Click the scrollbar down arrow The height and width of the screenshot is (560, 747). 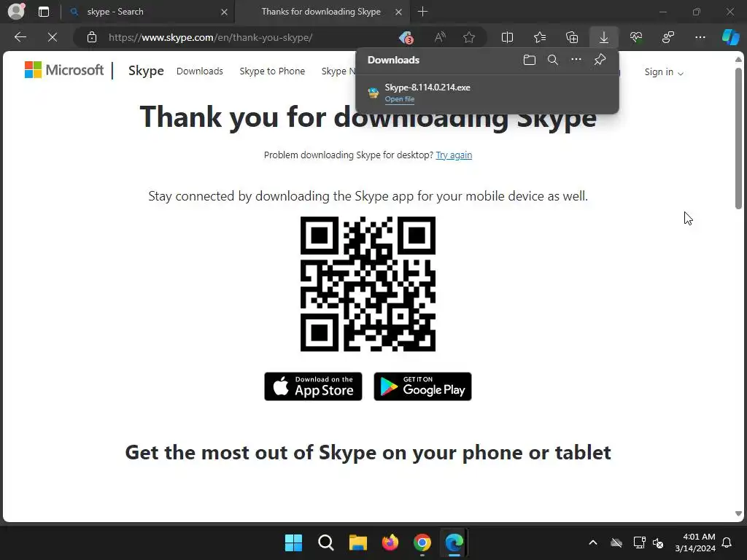tap(738, 514)
